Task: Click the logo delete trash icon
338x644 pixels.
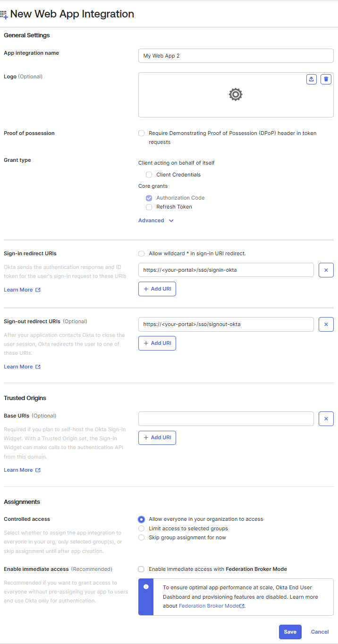Action: [326, 79]
